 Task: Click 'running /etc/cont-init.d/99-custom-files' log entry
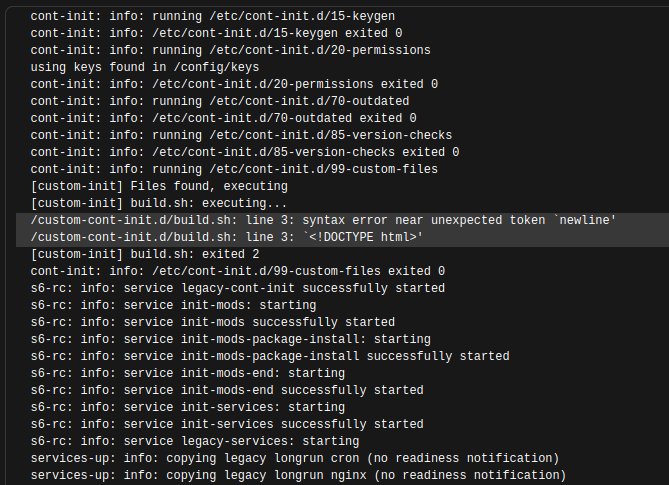click(x=234, y=169)
